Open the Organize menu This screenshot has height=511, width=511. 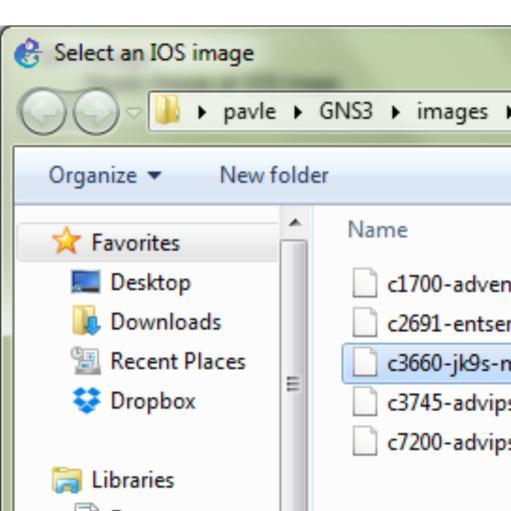(105, 175)
